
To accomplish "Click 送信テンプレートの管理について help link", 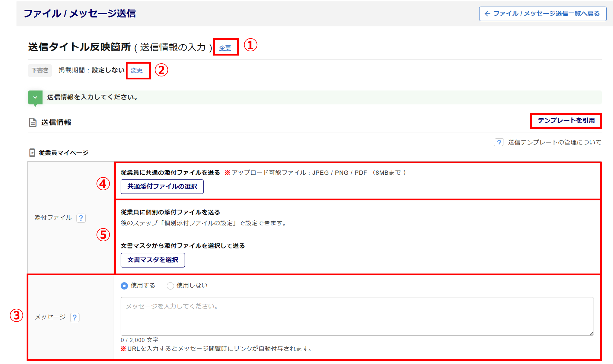I will tap(554, 142).
